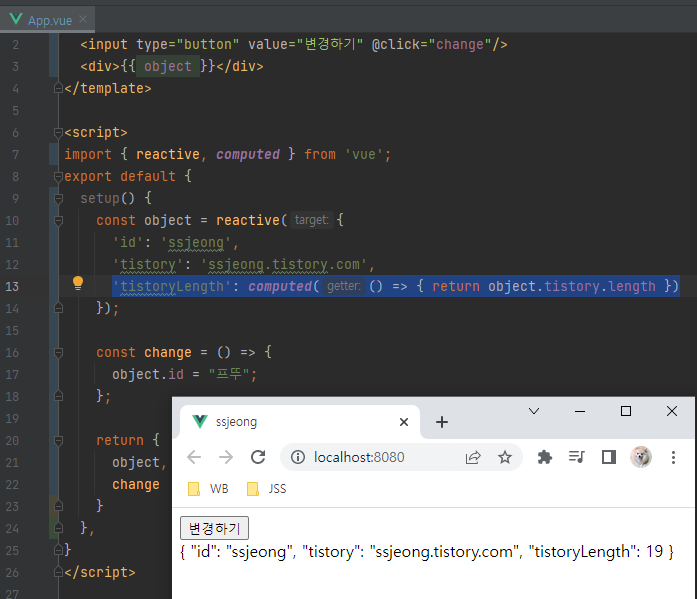The image size is (697, 599).
Task: Close the App.vue editor tab
Action: coord(83,19)
